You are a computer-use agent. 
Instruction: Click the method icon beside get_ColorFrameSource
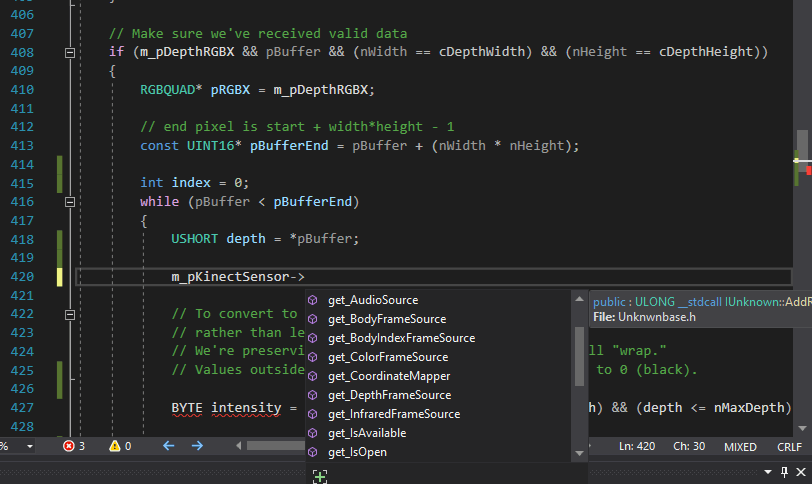(312, 357)
